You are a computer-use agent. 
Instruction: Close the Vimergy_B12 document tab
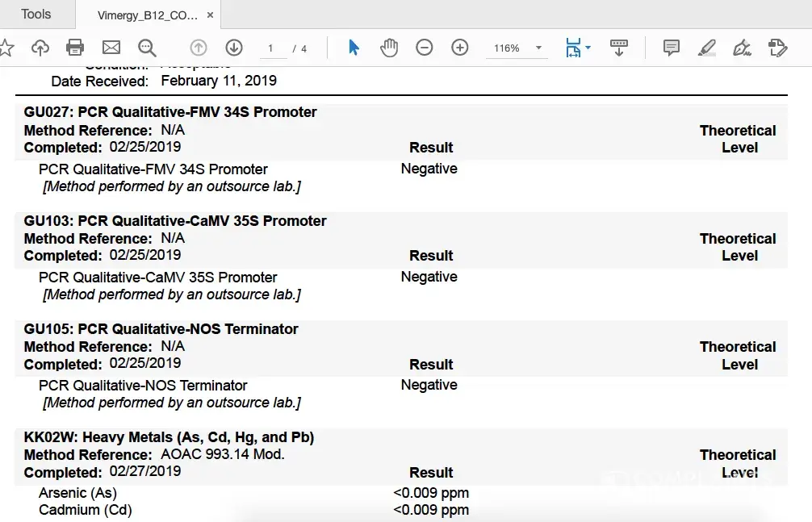pos(211,15)
